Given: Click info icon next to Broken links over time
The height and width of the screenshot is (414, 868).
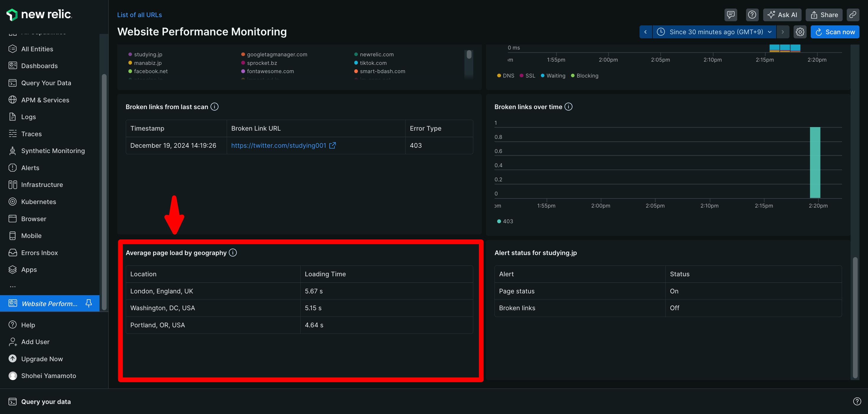Looking at the screenshot, I should (x=568, y=107).
